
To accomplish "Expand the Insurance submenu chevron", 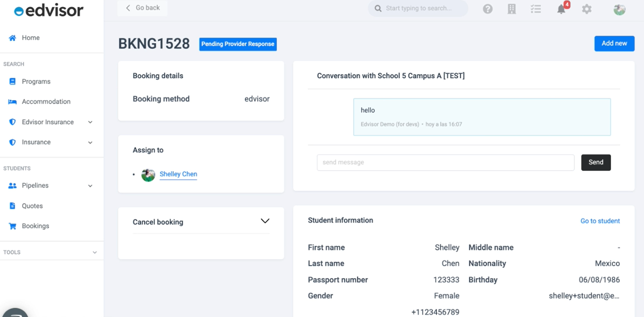I will point(90,142).
